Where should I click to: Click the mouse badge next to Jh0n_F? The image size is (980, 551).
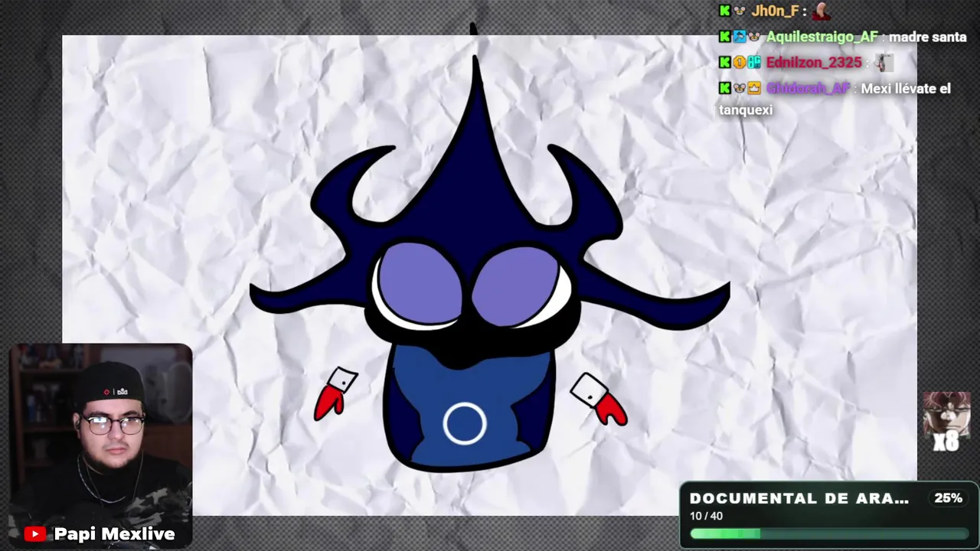pos(739,11)
